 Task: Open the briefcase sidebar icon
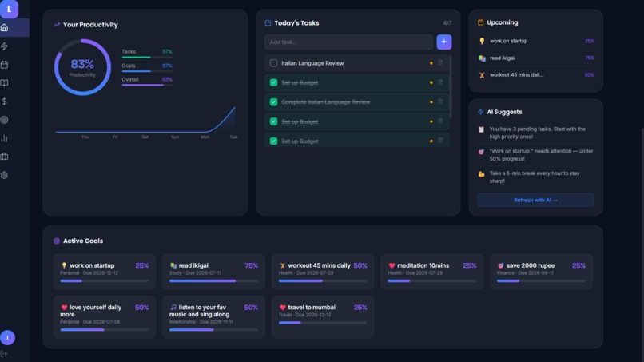(x=5, y=157)
